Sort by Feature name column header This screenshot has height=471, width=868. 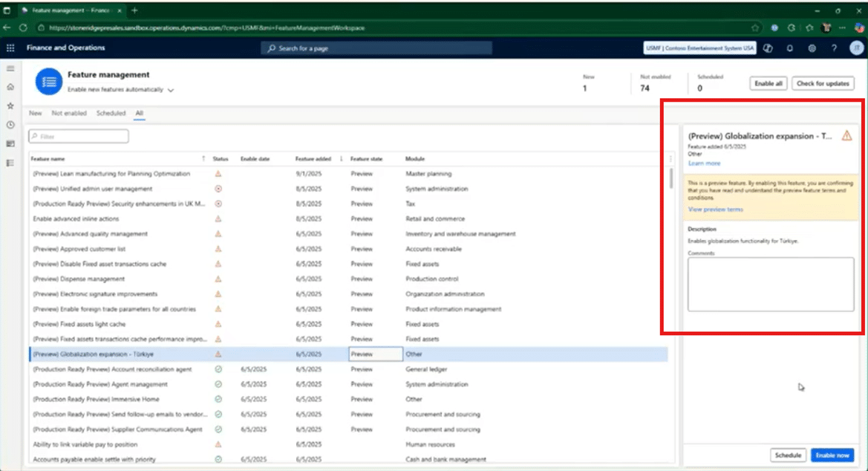click(49, 158)
